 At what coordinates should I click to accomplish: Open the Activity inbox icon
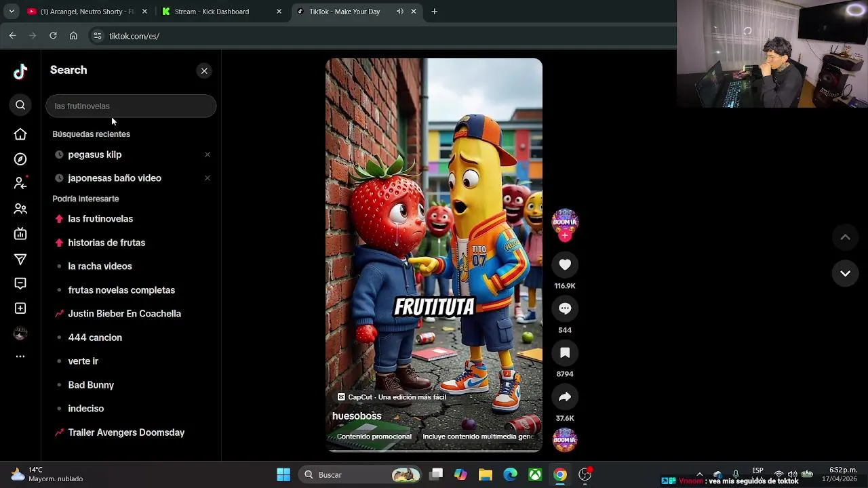[x=20, y=283]
